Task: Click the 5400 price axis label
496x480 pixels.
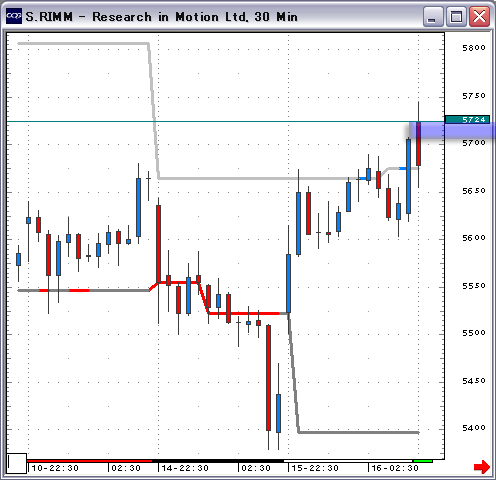Action: pos(474,428)
